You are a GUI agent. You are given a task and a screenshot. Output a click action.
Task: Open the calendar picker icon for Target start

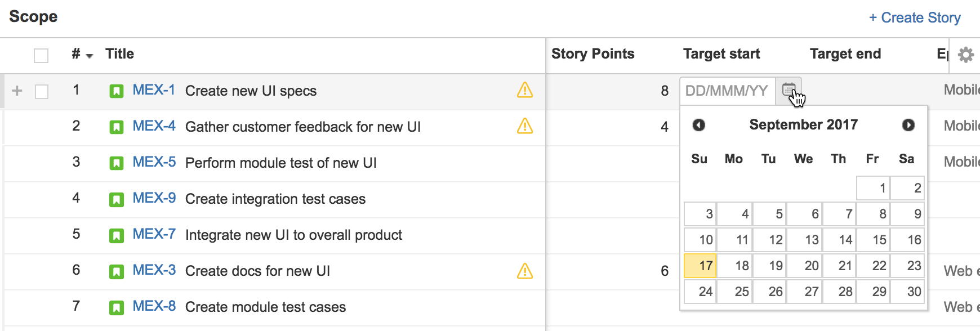[x=789, y=90]
